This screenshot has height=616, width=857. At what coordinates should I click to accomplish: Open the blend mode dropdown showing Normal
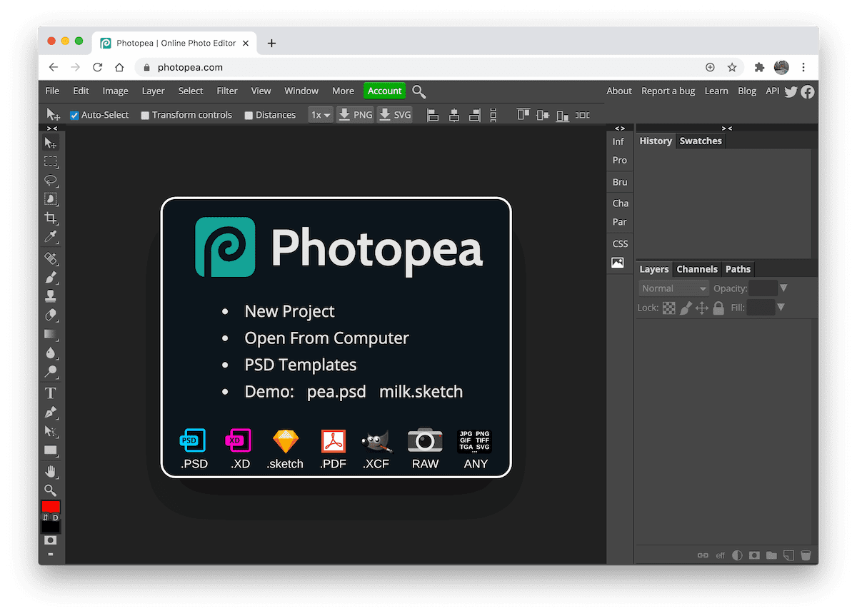coord(672,288)
